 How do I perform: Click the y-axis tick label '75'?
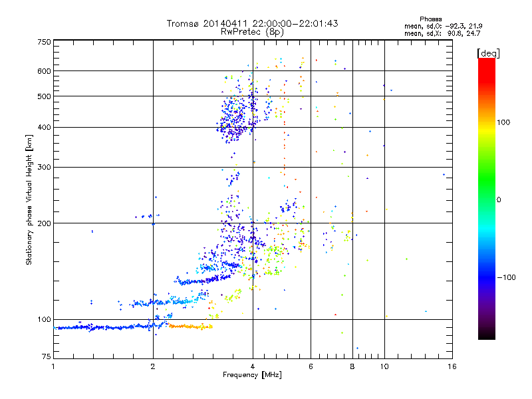point(47,356)
